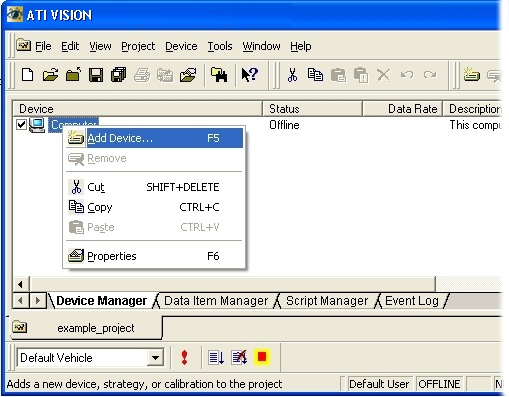
Task: Click the ATI VISION title bar eye icon
Action: [15, 14]
